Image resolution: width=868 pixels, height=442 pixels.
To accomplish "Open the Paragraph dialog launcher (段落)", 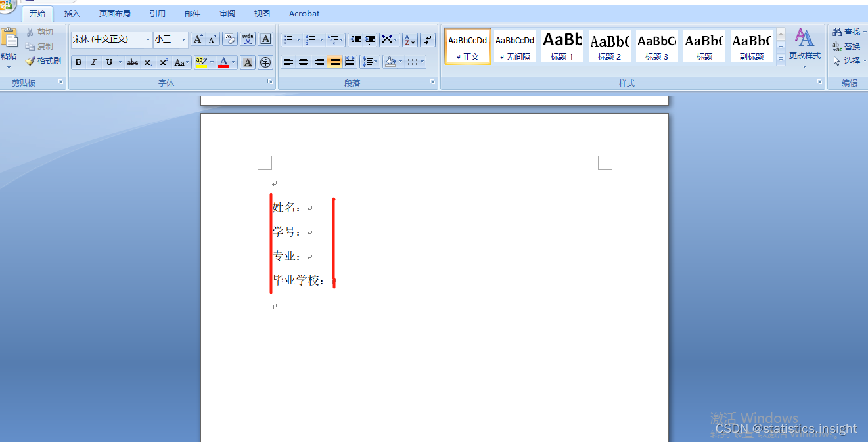I will pyautogui.click(x=432, y=81).
